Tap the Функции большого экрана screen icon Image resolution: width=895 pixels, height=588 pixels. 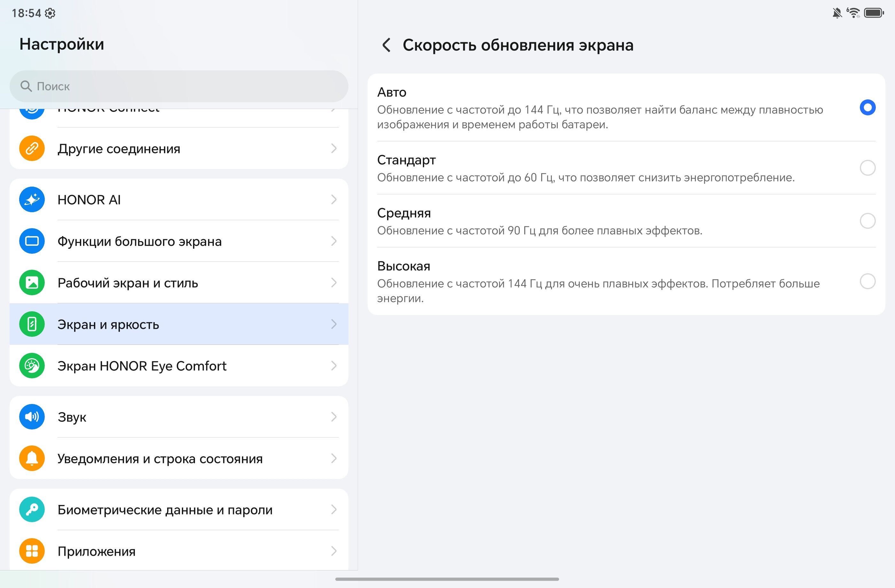tap(32, 241)
